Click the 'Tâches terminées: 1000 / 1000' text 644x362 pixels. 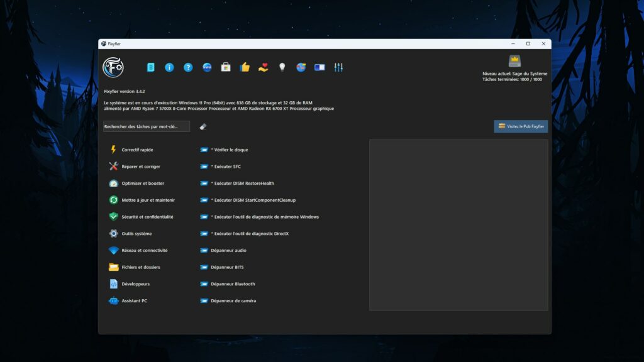[512, 80]
